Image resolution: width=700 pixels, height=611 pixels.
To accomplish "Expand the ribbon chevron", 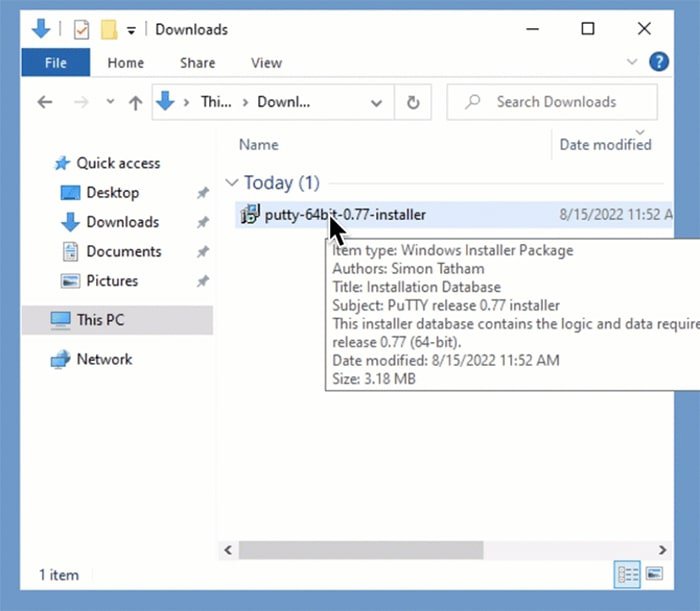I will tap(632, 62).
